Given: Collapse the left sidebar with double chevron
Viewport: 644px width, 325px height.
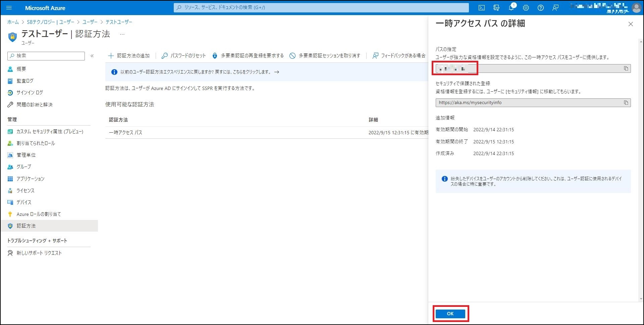Looking at the screenshot, I should tap(92, 56).
